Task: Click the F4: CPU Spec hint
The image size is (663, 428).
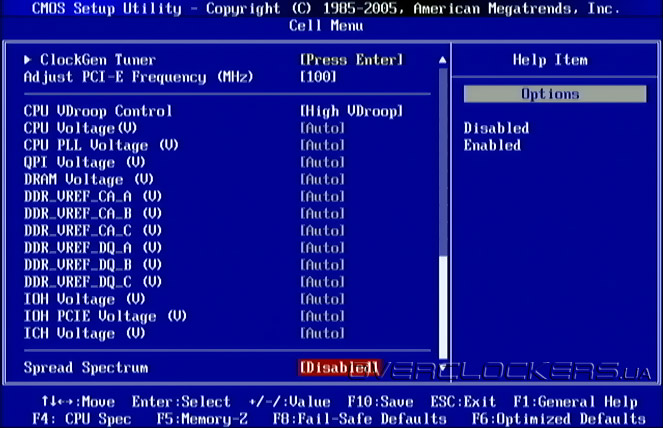Action: pyautogui.click(x=82, y=419)
